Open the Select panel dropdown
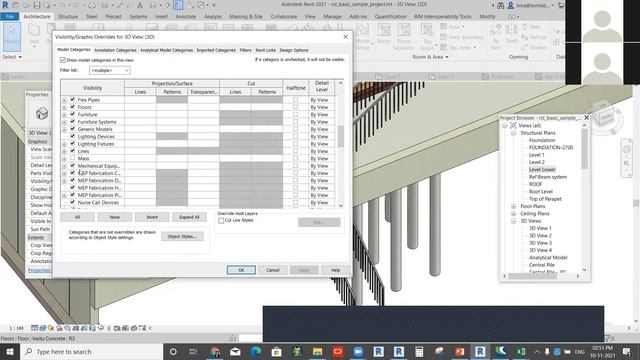The height and width of the screenshot is (360, 640). click(x=12, y=57)
